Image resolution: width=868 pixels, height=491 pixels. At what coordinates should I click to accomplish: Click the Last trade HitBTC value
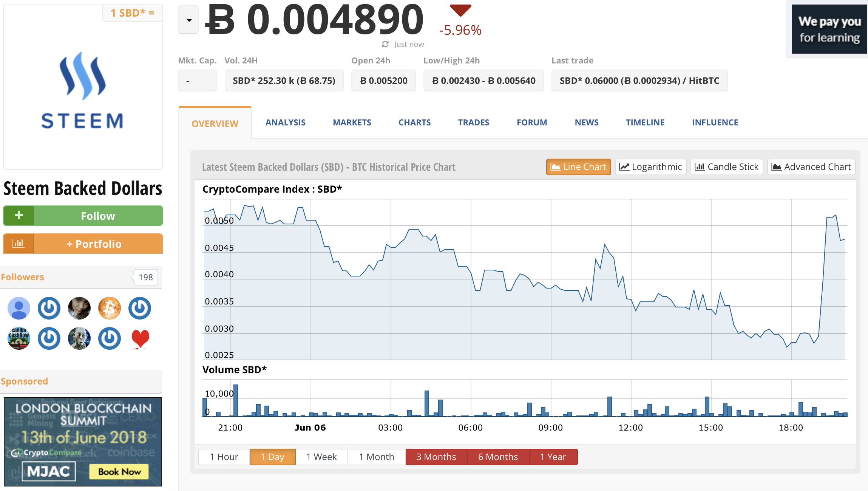(x=639, y=80)
